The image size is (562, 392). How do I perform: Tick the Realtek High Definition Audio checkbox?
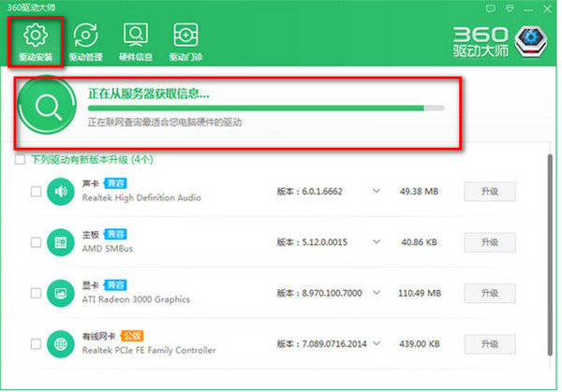pyautogui.click(x=36, y=192)
